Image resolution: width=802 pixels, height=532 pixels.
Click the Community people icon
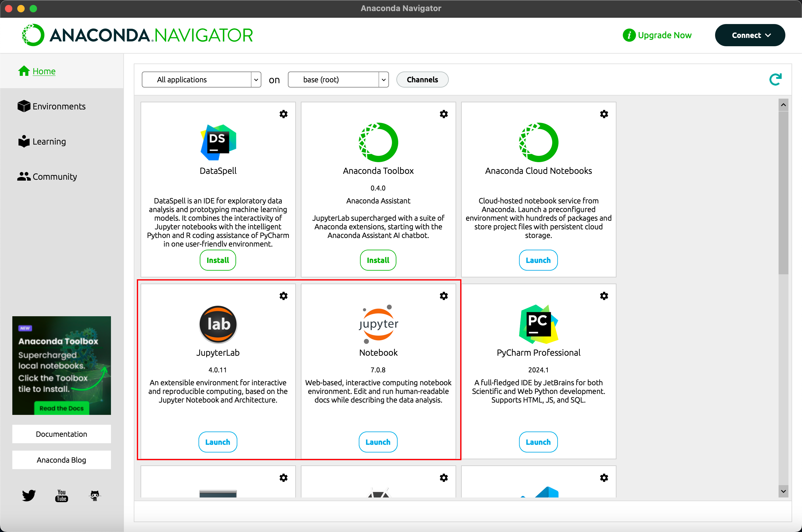(24, 176)
